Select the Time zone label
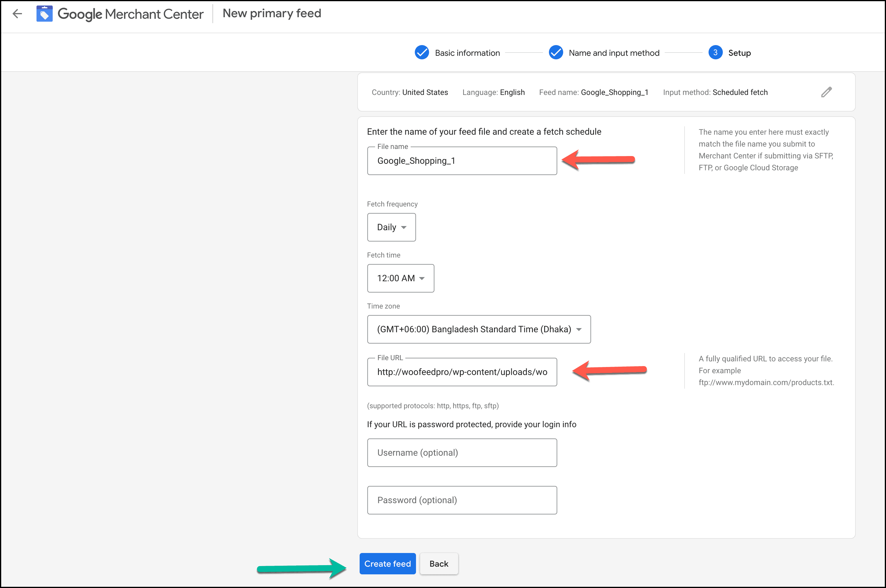The width and height of the screenshot is (886, 588). 383,306
